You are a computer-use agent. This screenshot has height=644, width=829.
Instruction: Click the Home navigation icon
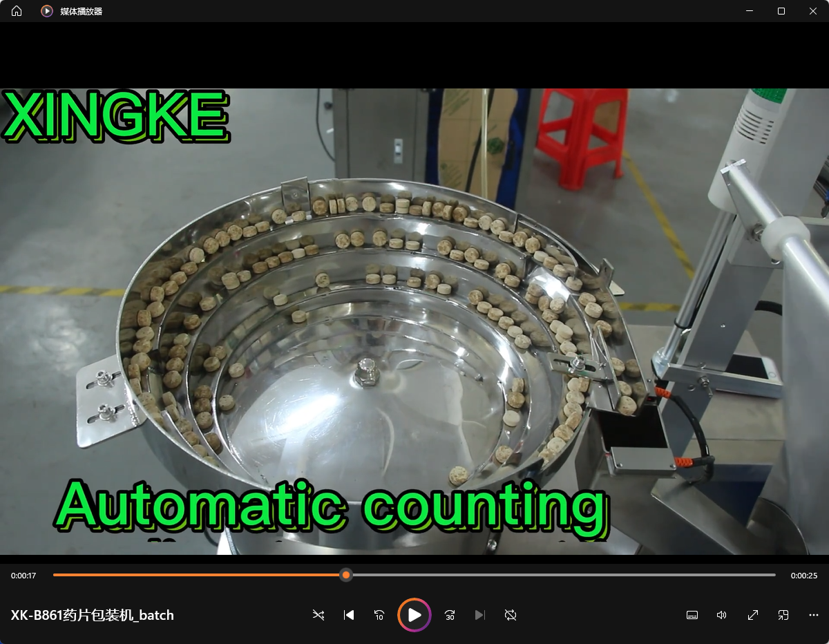point(15,11)
